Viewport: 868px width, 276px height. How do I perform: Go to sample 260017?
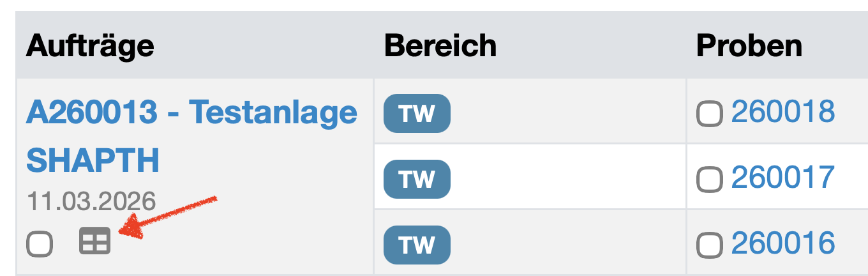click(x=783, y=177)
